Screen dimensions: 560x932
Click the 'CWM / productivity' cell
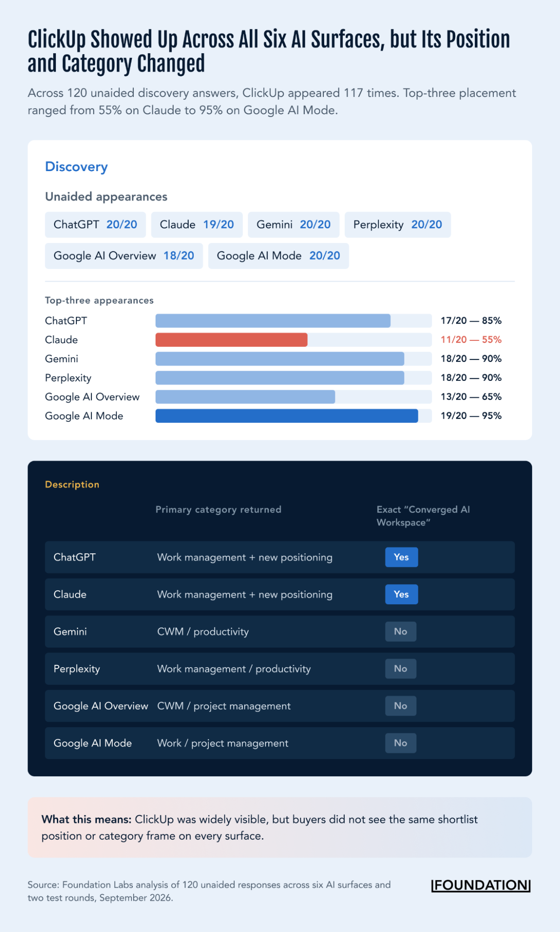coord(203,632)
